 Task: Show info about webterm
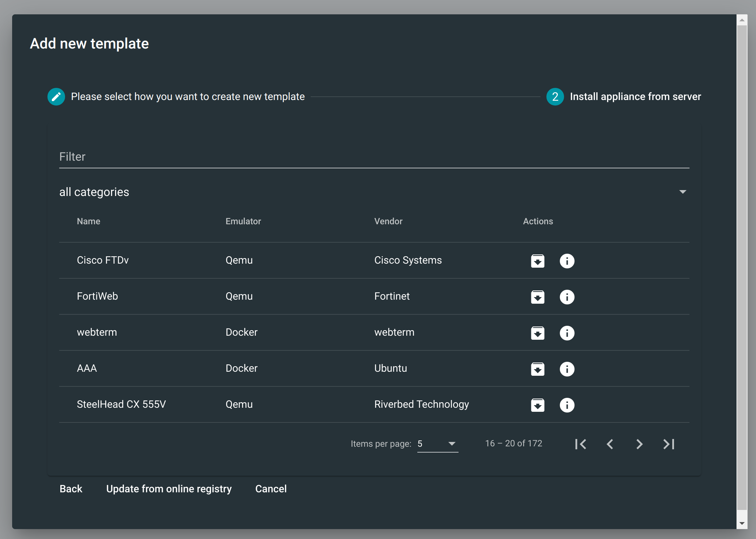point(567,333)
